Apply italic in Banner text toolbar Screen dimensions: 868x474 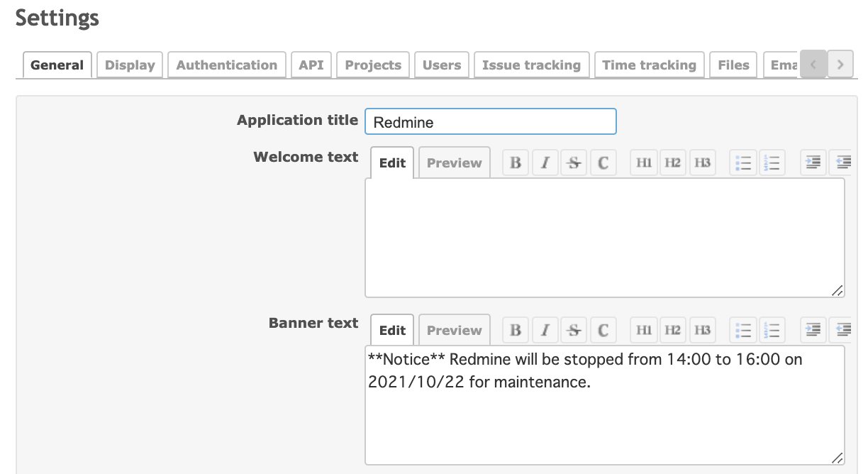coord(545,331)
